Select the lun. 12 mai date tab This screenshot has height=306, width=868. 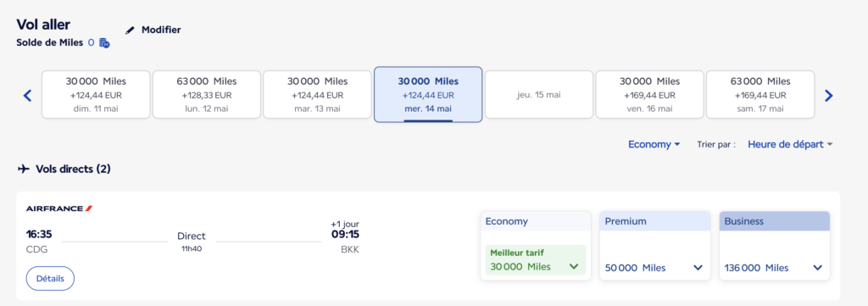207,95
